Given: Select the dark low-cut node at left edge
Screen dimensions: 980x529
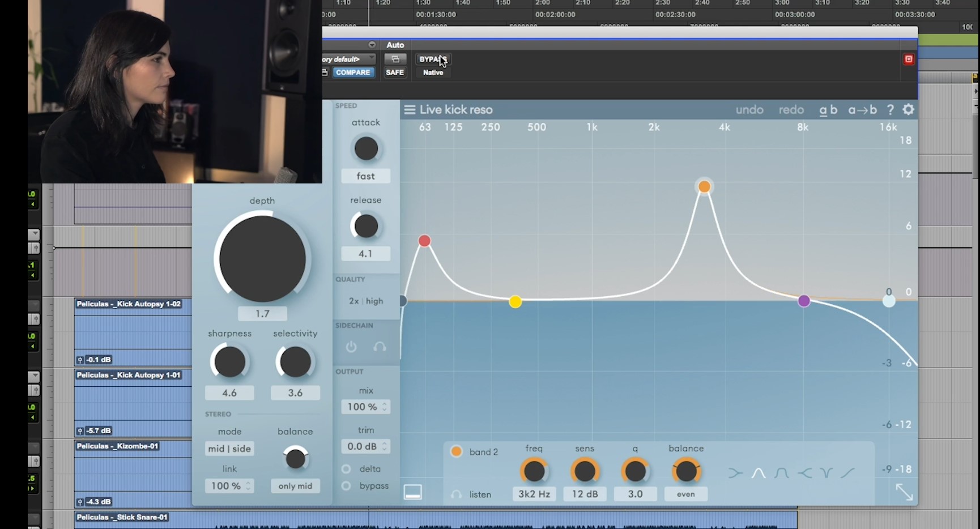Looking at the screenshot, I should (403, 301).
